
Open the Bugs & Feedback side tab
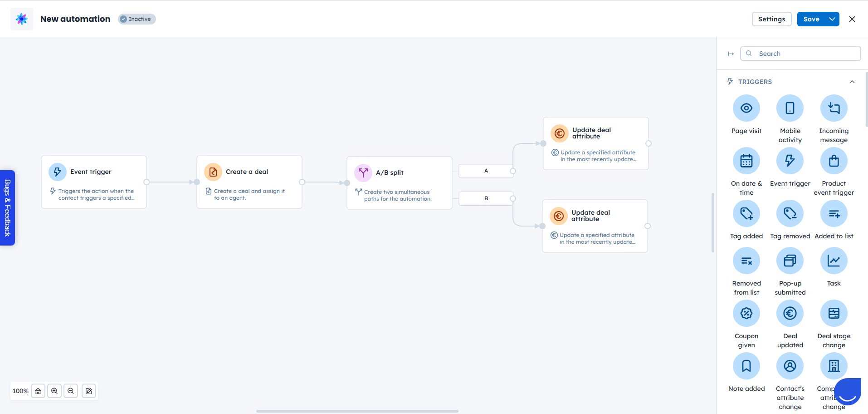pyautogui.click(x=7, y=207)
